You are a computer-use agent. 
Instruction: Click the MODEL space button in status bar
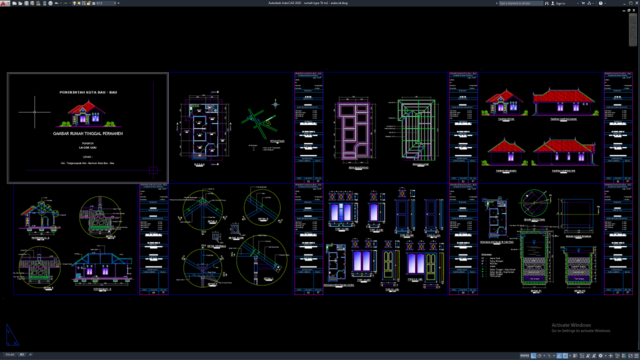coord(524,356)
